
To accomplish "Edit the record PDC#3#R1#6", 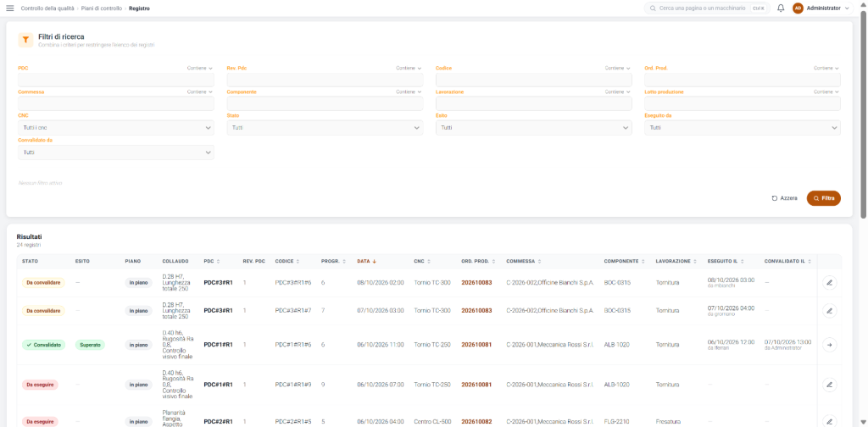I will [829, 283].
